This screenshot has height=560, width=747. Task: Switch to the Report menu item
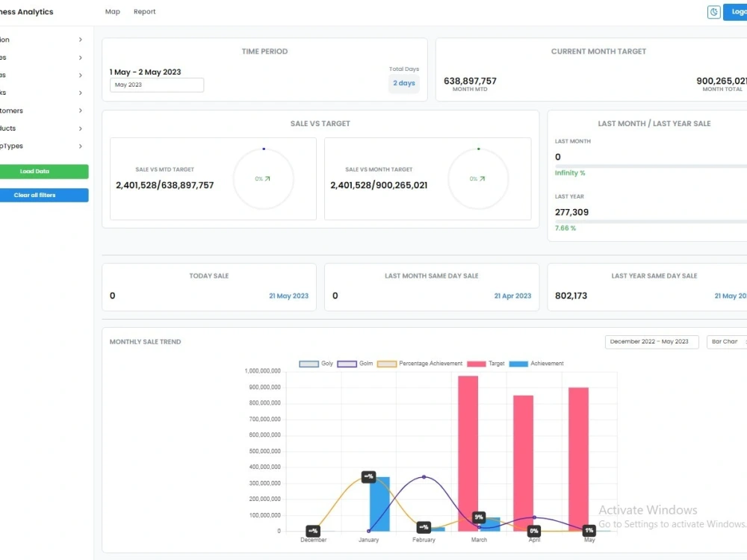(x=144, y=11)
